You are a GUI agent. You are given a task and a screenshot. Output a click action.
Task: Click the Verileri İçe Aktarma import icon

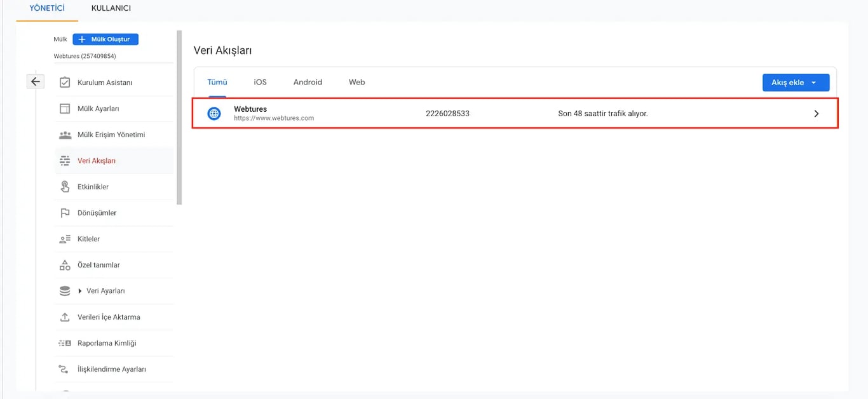point(64,316)
